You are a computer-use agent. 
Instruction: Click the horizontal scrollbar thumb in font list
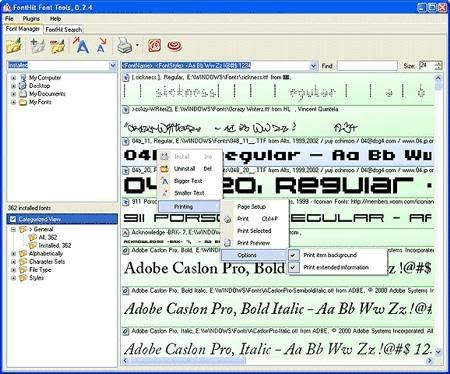coord(187,360)
